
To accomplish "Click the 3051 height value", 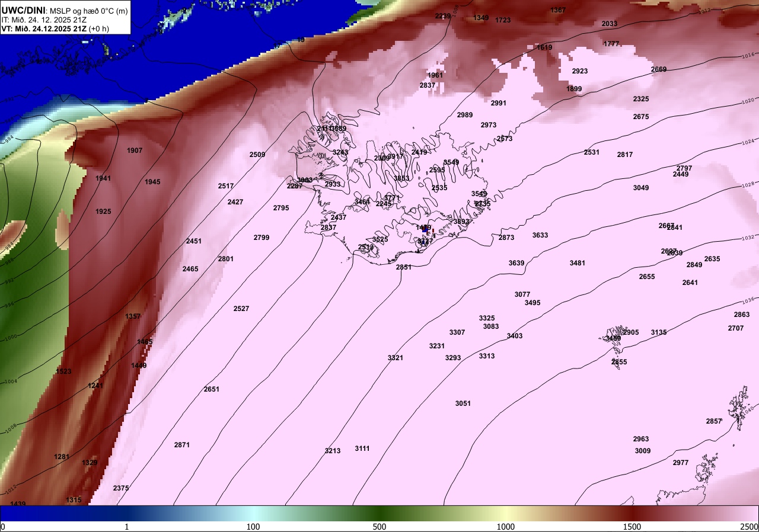I will click(x=463, y=403).
